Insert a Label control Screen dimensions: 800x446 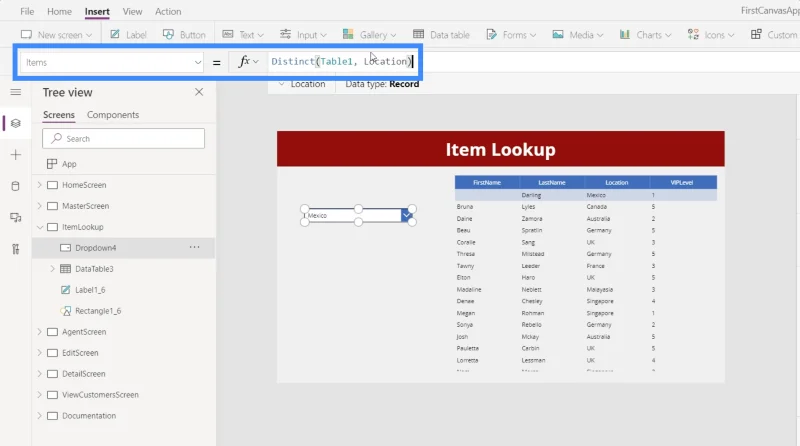click(x=129, y=35)
